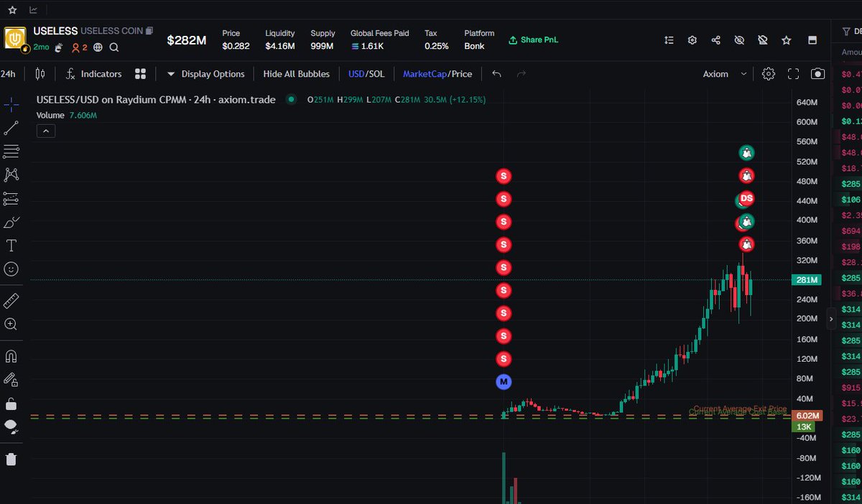862x504 pixels.
Task: Enter fullscreen chart mode
Action: [794, 74]
